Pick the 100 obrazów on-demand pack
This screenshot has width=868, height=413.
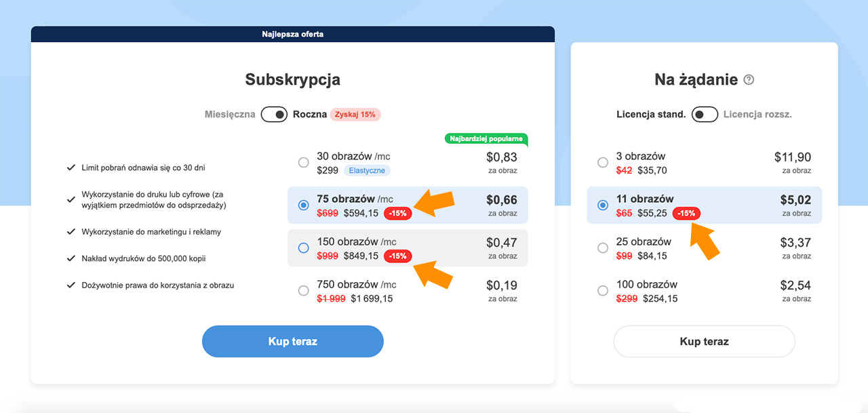(603, 291)
